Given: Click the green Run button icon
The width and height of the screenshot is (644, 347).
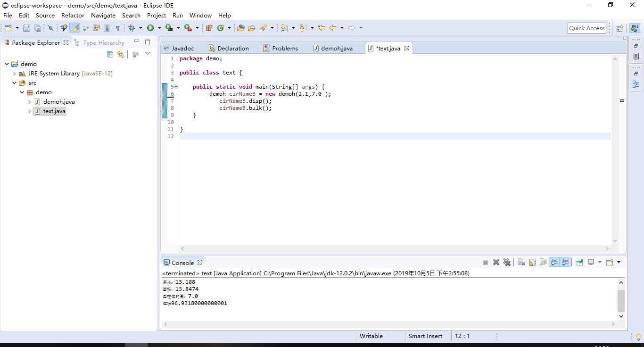Looking at the screenshot, I should pyautogui.click(x=150, y=28).
